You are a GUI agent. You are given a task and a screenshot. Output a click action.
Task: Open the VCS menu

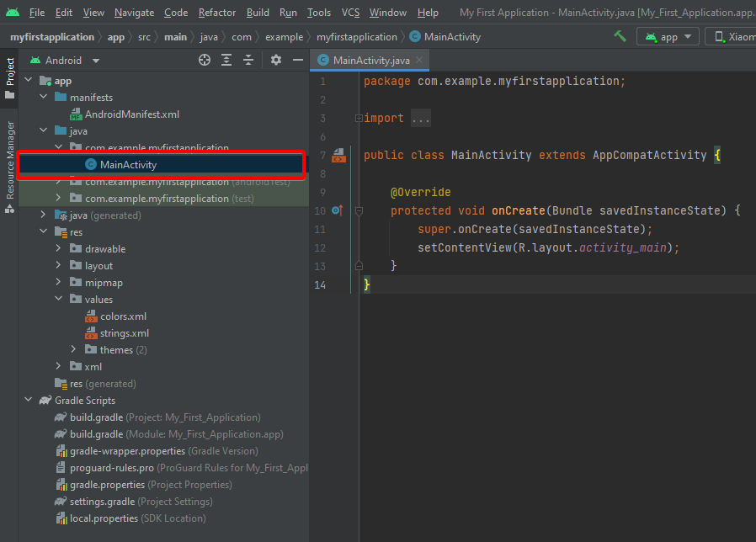pyautogui.click(x=350, y=13)
